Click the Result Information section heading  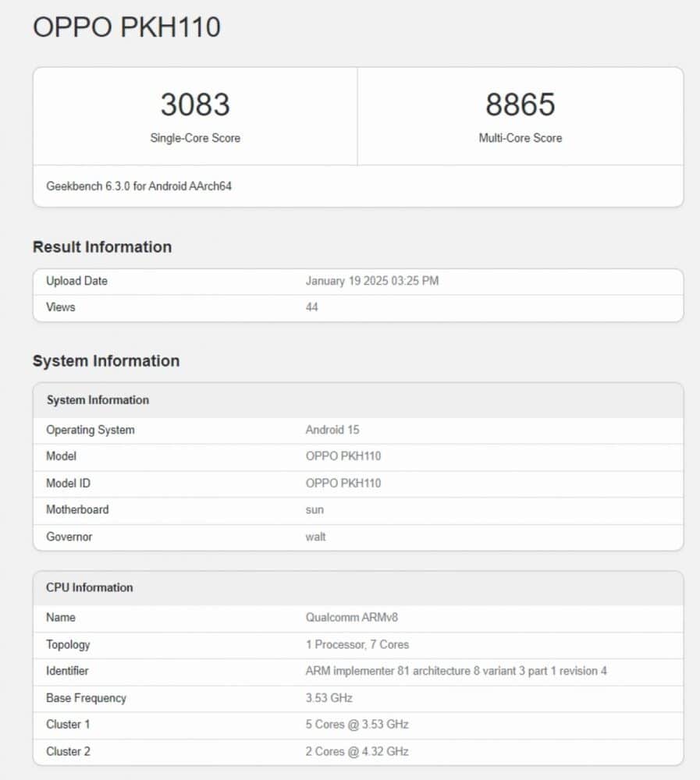[101, 246]
